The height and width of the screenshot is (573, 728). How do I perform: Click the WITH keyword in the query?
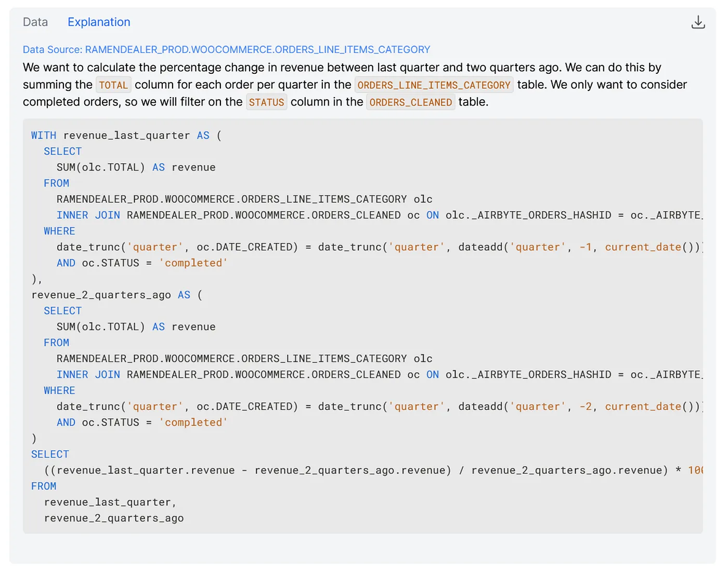tap(44, 136)
